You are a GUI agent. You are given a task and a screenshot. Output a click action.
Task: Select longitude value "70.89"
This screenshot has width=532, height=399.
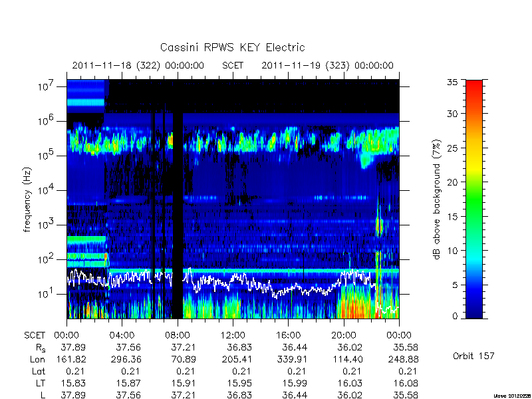point(184,359)
